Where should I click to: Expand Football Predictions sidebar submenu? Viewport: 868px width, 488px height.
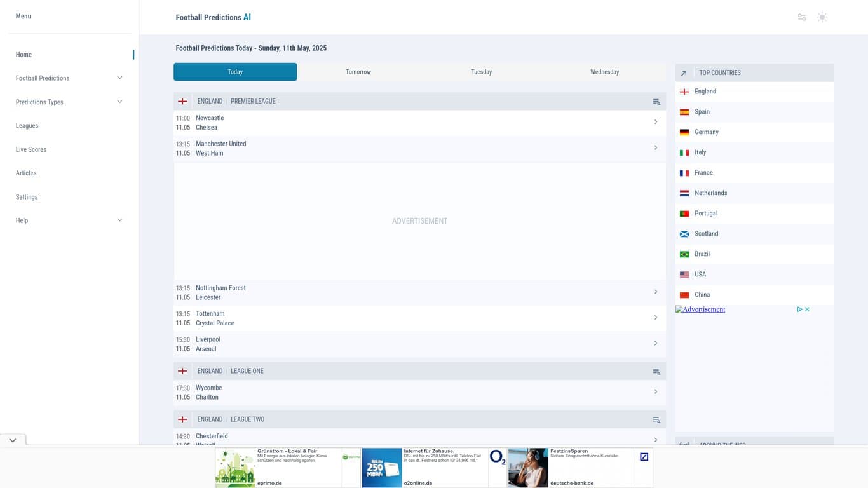[x=119, y=78]
